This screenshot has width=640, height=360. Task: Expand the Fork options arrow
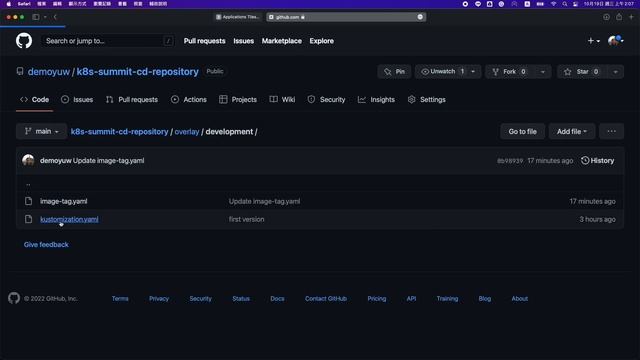click(542, 71)
